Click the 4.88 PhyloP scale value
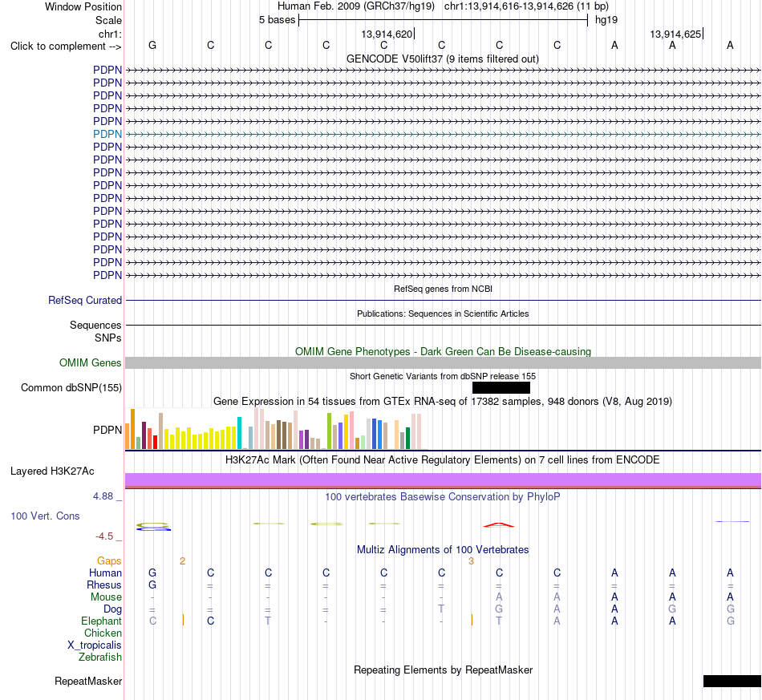This screenshot has width=762, height=700. (x=103, y=496)
